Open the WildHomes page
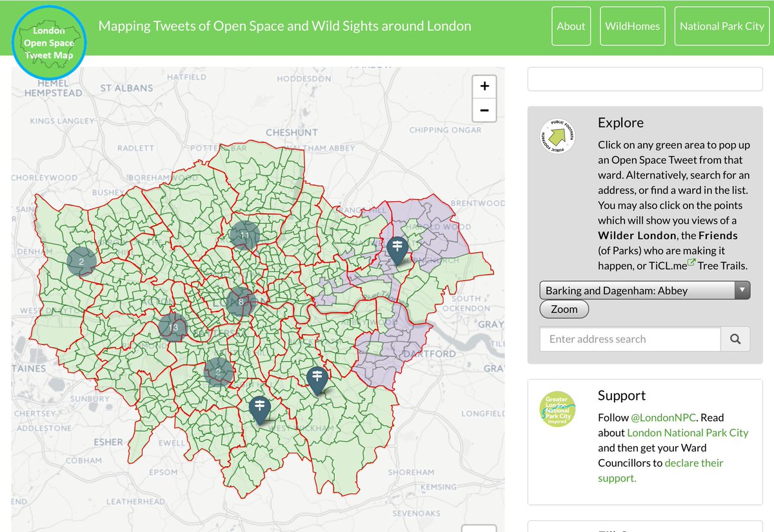Image resolution: width=774 pixels, height=532 pixels. click(632, 26)
